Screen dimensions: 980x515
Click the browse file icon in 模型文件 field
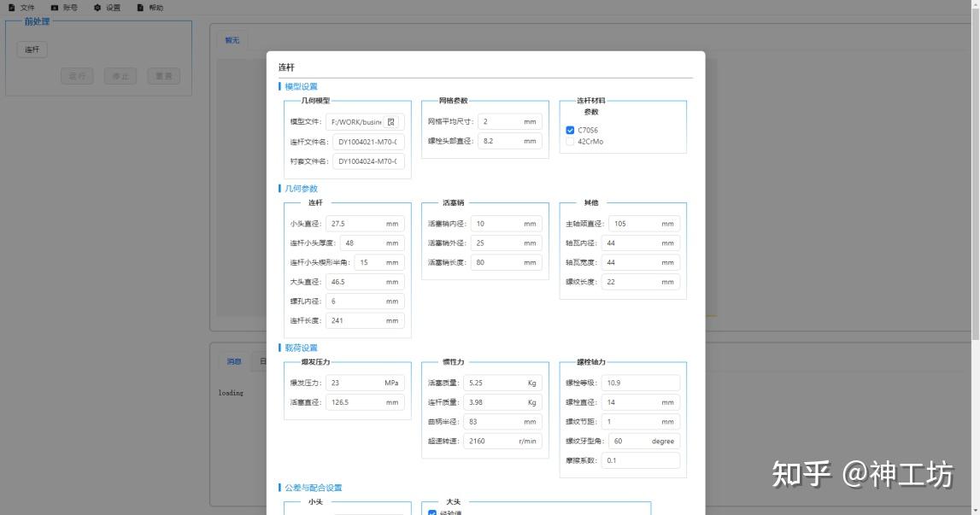391,122
